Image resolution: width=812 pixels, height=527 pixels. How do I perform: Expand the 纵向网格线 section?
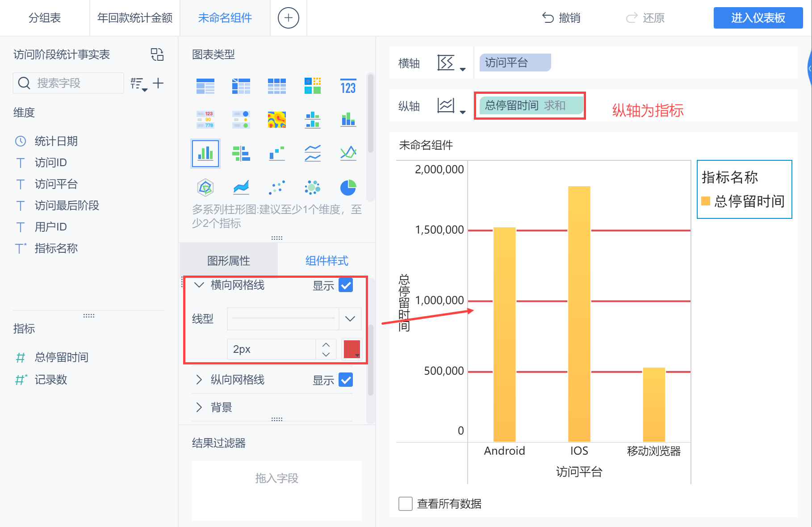point(199,380)
